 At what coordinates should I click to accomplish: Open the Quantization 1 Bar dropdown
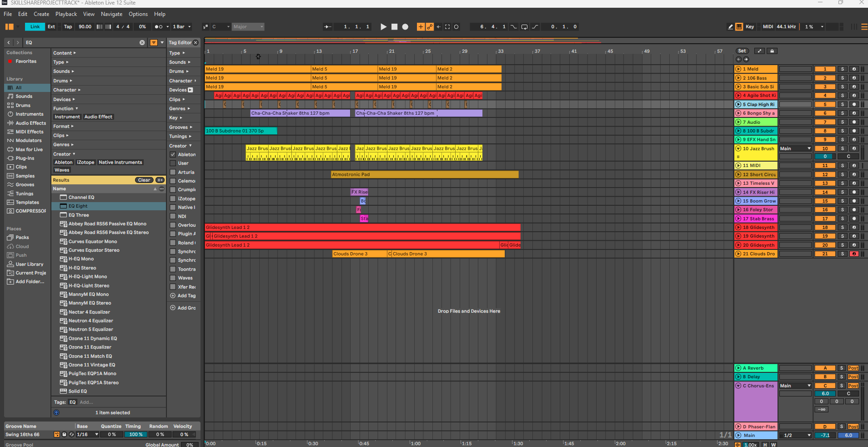(x=181, y=27)
